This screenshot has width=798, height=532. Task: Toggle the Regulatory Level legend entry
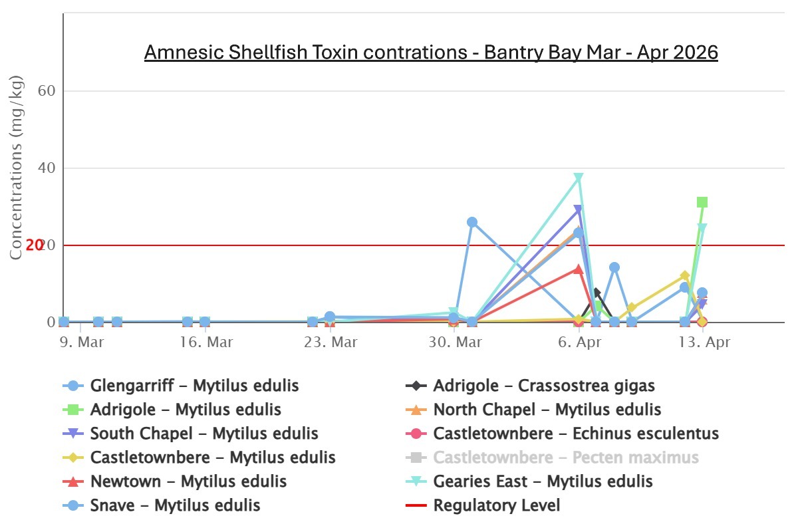(496, 505)
